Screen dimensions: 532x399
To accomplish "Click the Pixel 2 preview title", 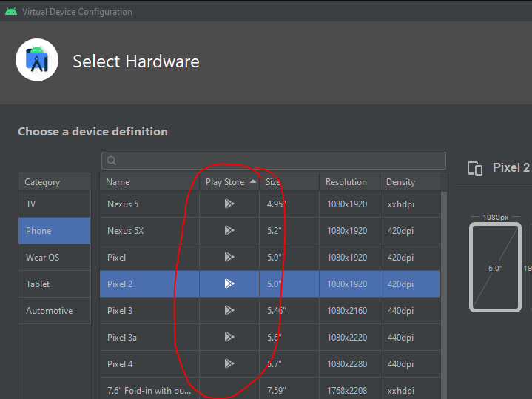I will (511, 168).
